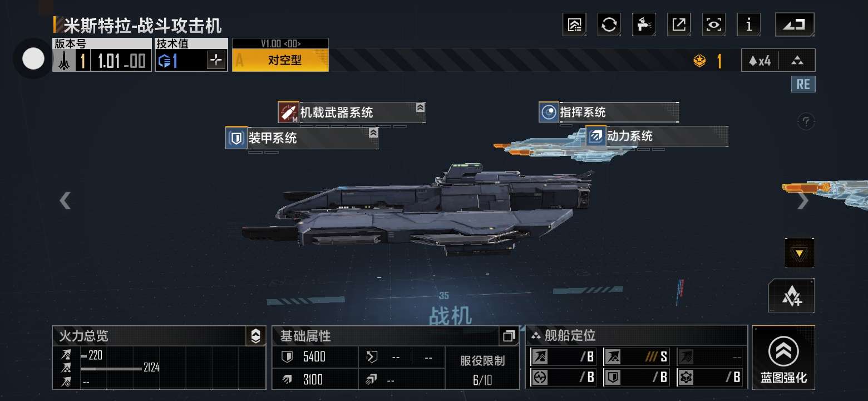Image resolution: width=868 pixels, height=401 pixels.
Task: Toggle the RE button
Action: [803, 85]
